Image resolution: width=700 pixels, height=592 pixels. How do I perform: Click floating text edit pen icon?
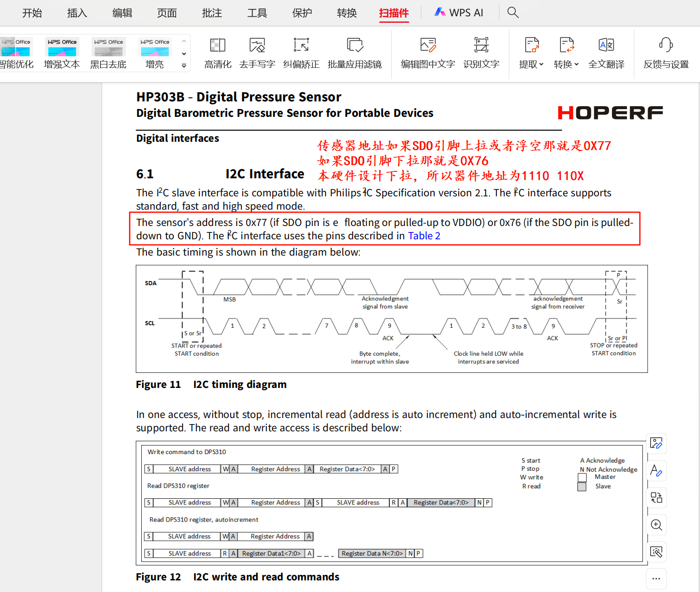[x=656, y=470]
